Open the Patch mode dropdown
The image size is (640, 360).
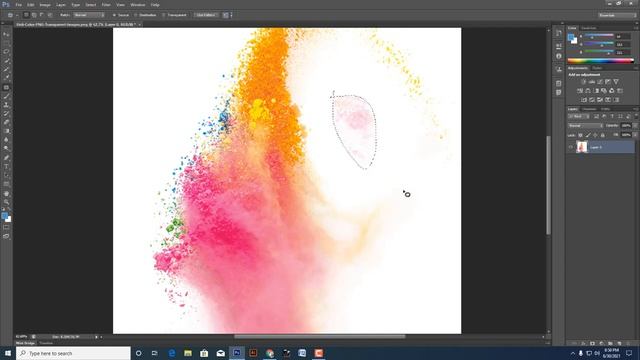89,15
